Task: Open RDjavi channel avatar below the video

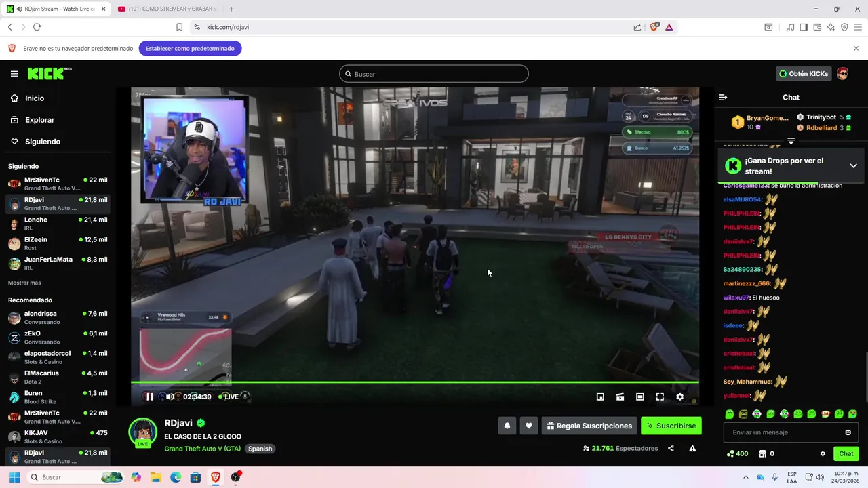Action: [142, 432]
